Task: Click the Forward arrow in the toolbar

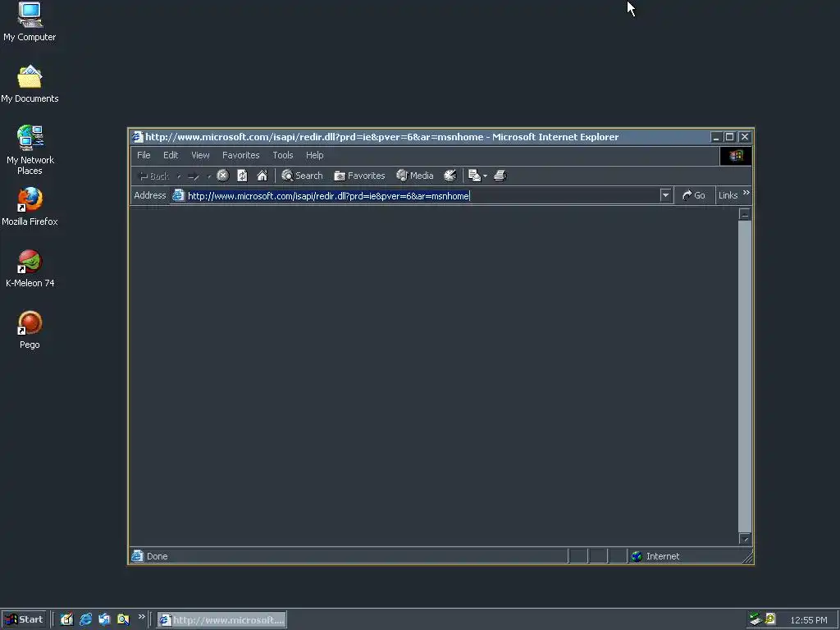Action: pos(194,176)
